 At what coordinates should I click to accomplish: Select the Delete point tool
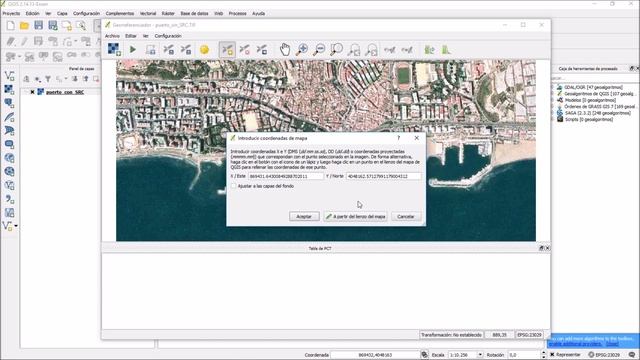pos(244,49)
